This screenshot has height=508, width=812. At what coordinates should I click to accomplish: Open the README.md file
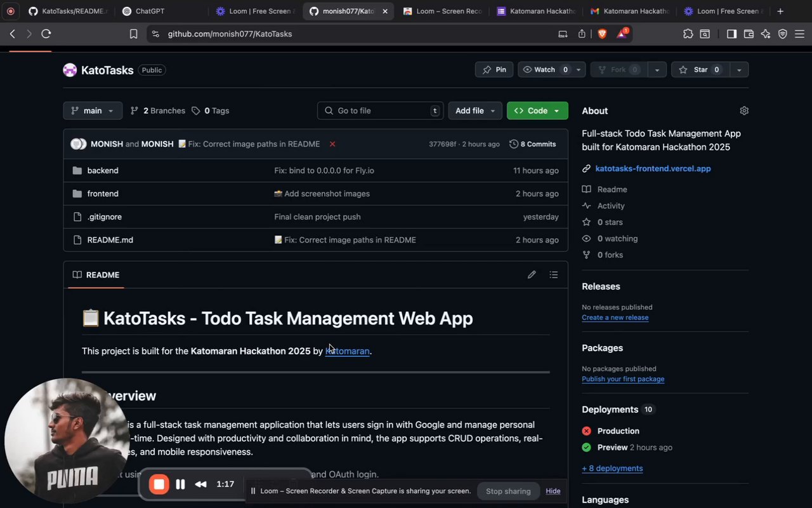click(110, 240)
